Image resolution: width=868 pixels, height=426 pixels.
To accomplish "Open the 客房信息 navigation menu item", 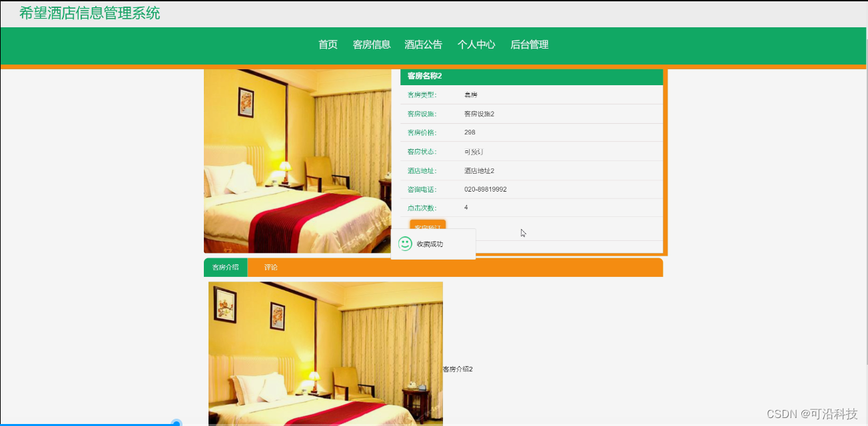I will coord(371,45).
